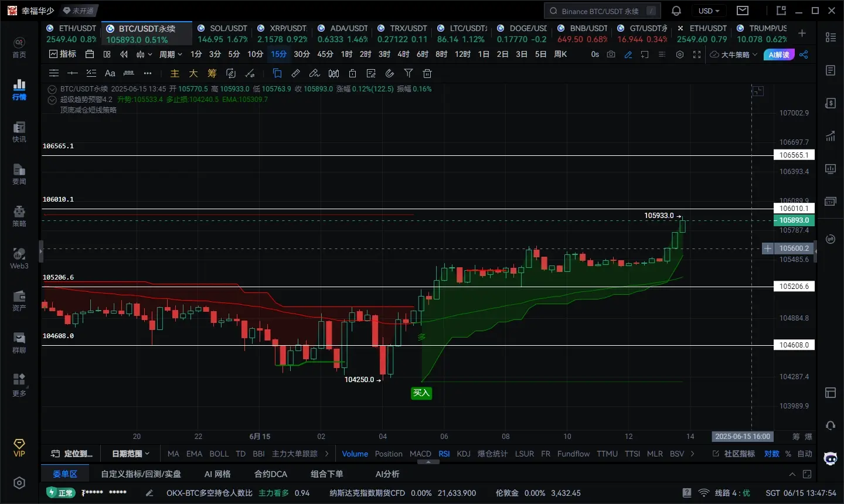Click the 买入 buy signal marker
This screenshot has width=844, height=504.
(x=421, y=393)
